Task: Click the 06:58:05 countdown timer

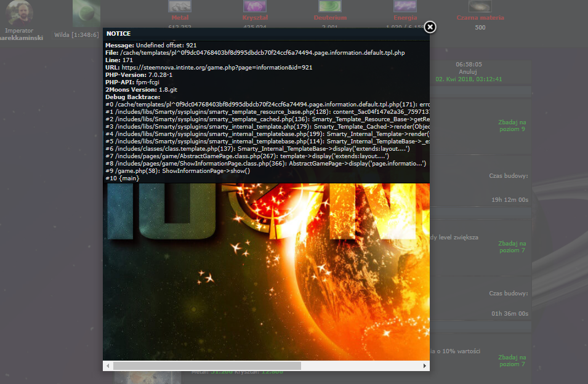Action: point(469,65)
